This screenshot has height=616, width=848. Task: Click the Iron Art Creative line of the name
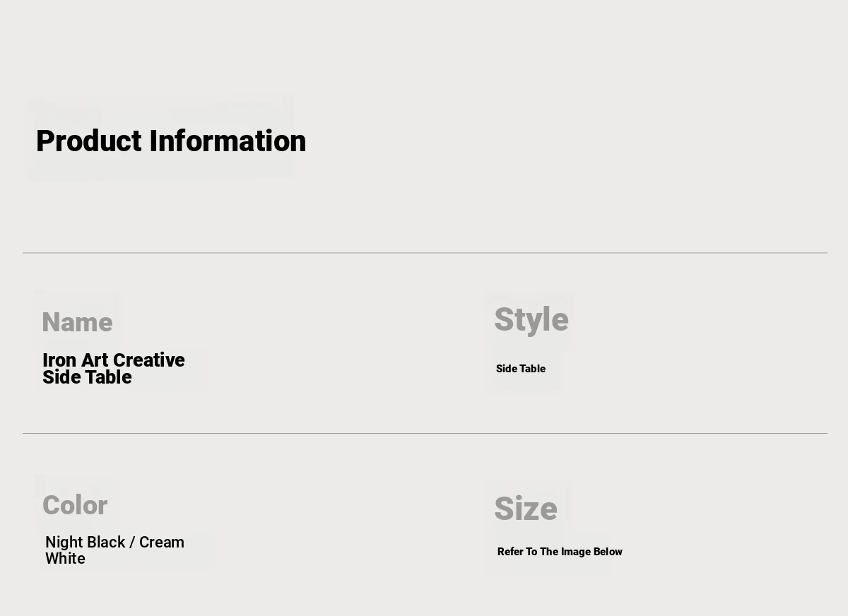coord(113,360)
